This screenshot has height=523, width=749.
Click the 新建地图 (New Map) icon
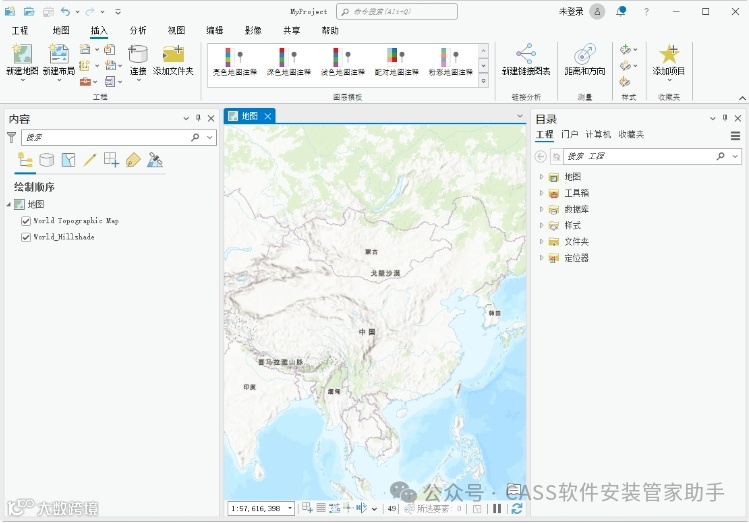coord(22,54)
